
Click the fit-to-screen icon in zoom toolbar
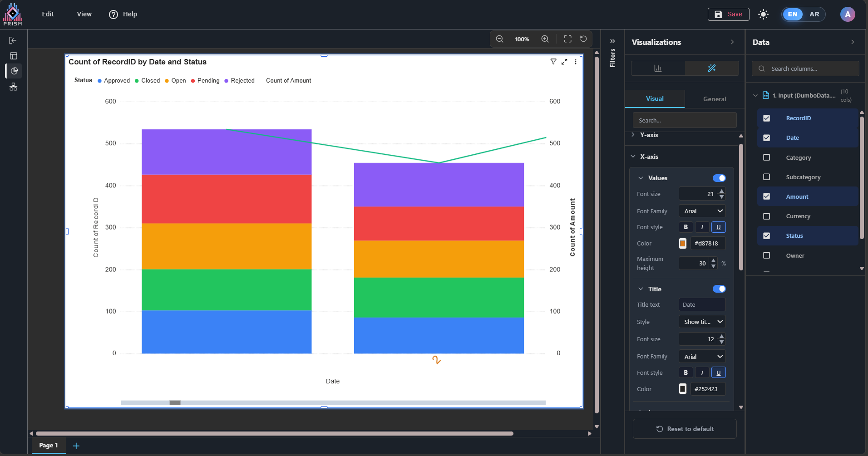(x=567, y=39)
